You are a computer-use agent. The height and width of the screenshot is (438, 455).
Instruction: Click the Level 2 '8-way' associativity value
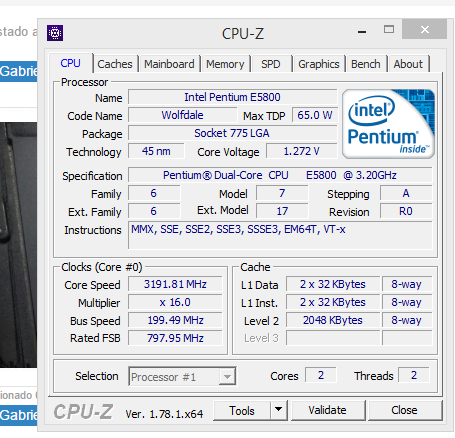[407, 320]
